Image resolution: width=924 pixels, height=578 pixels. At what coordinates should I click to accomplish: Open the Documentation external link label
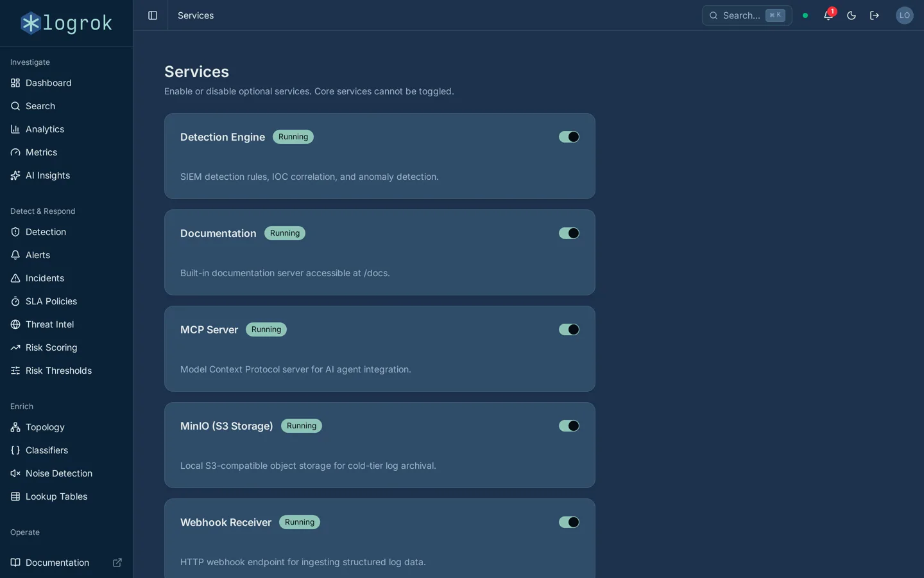point(57,563)
